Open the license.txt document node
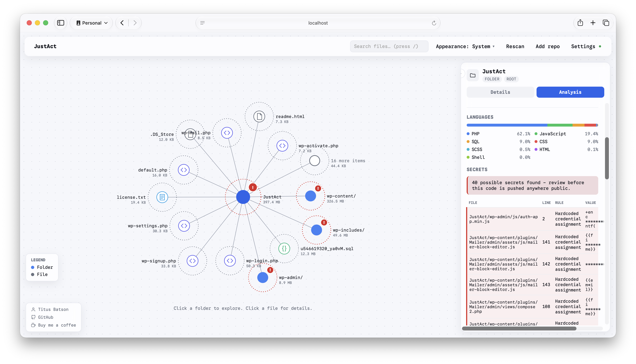 [162, 197]
